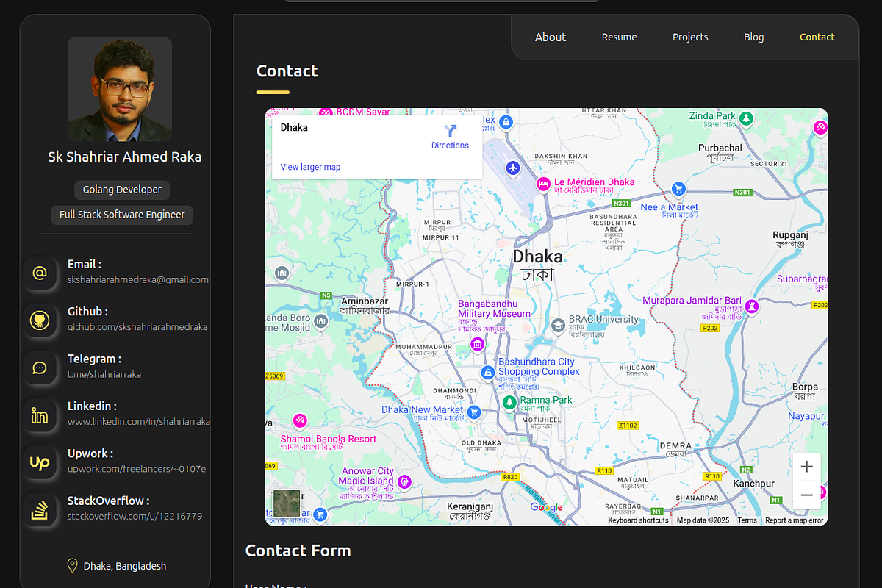Open the Blog tab
882x588 pixels.
pos(753,37)
